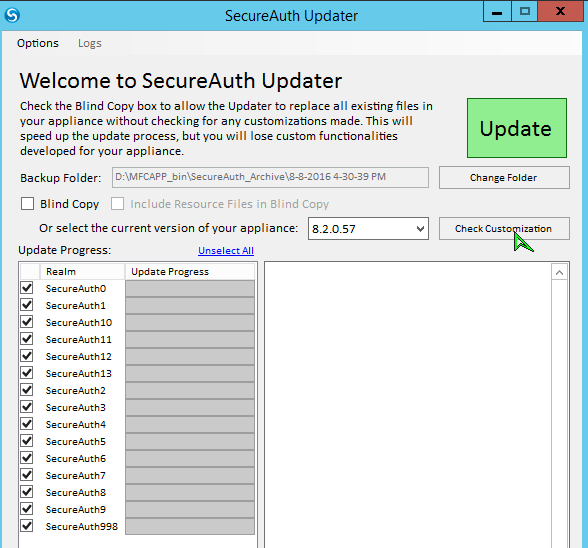Select the SecureAuth1 realm name
Viewport: 588px width, 548px height.
click(x=76, y=305)
